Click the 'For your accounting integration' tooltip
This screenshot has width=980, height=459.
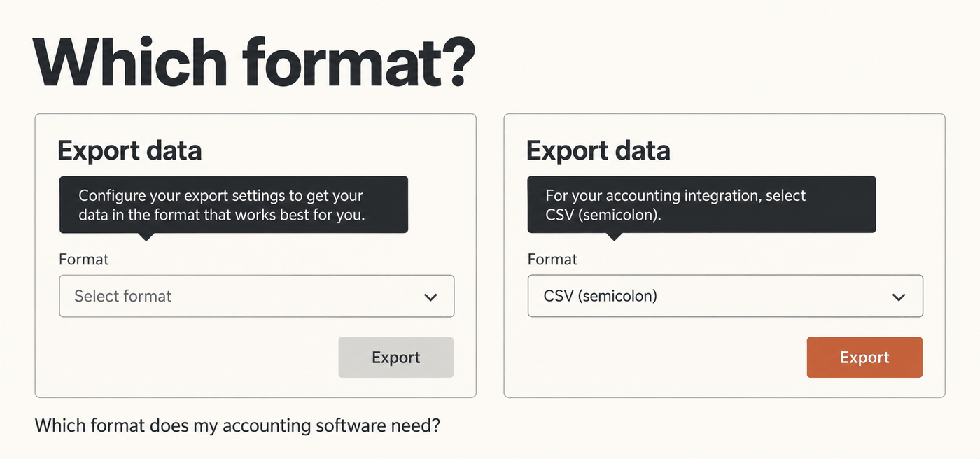[701, 204]
